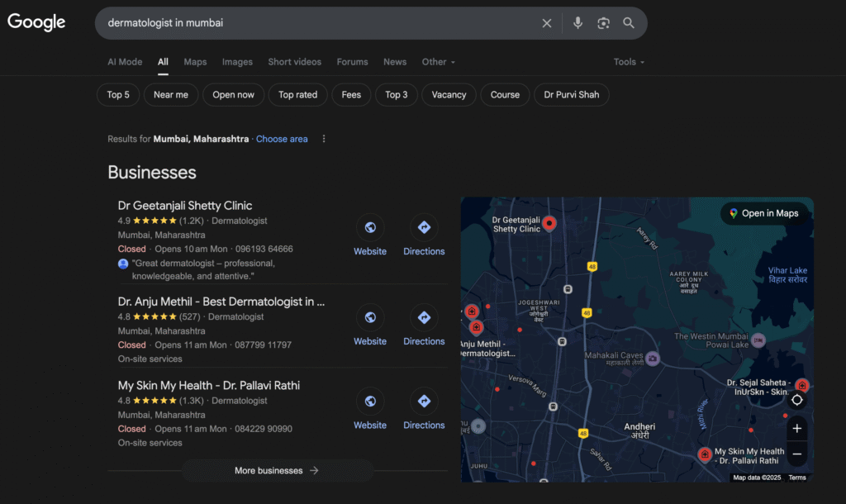Open My Skin My Health listing title
Viewport: 846px width, 504px height.
pos(209,385)
